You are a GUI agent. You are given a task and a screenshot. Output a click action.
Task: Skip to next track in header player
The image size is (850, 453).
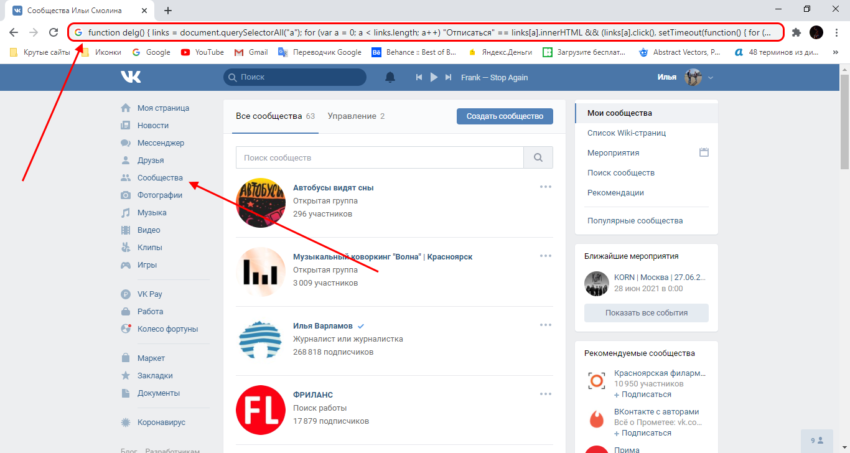(x=444, y=77)
